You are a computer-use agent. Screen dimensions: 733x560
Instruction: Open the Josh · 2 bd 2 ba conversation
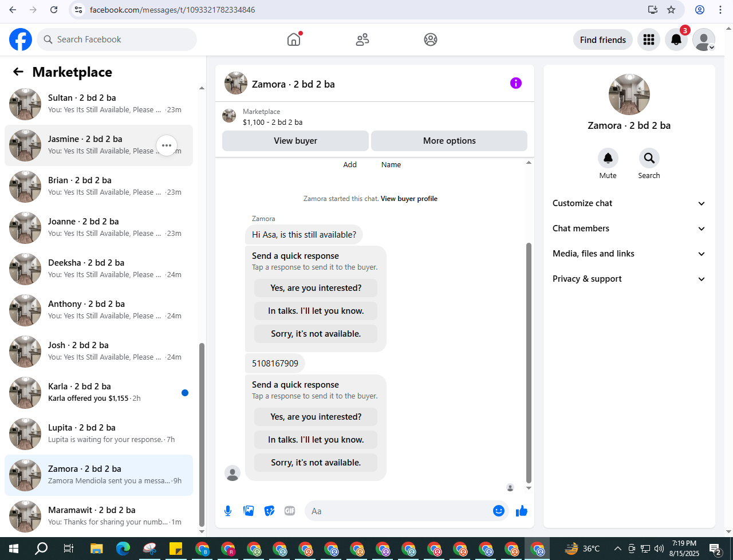pyautogui.click(x=98, y=352)
